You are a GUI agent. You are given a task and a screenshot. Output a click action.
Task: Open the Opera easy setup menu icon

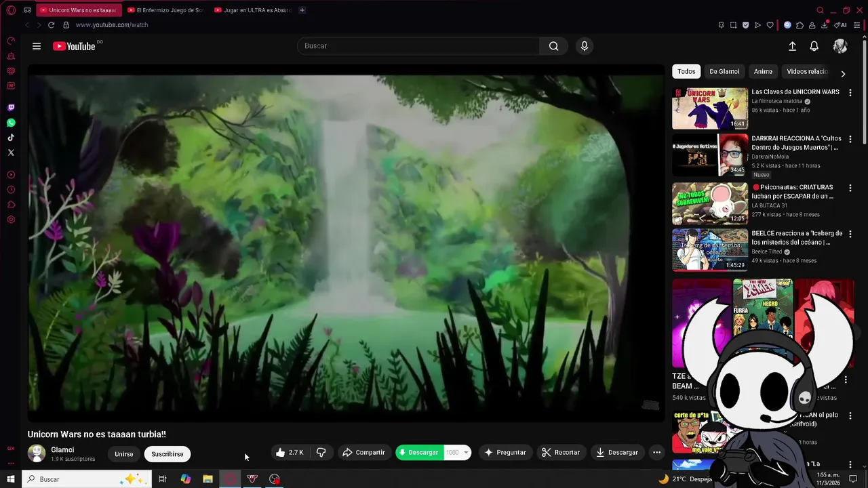856,25
